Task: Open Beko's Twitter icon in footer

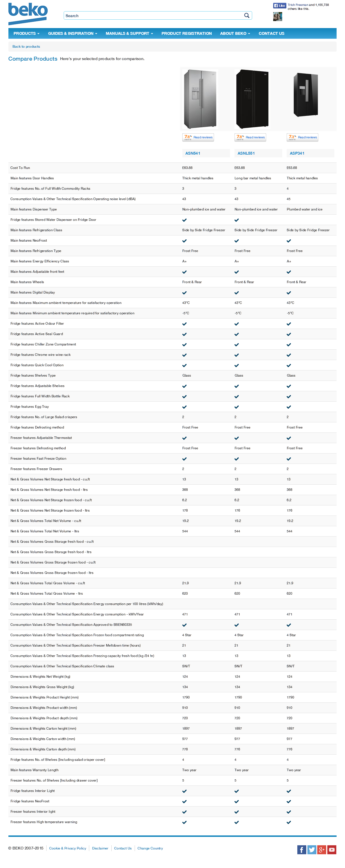Action: coord(312,849)
